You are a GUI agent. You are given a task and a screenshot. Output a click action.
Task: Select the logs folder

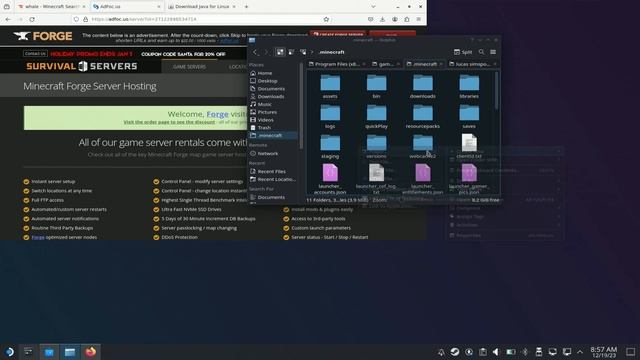[330, 117]
